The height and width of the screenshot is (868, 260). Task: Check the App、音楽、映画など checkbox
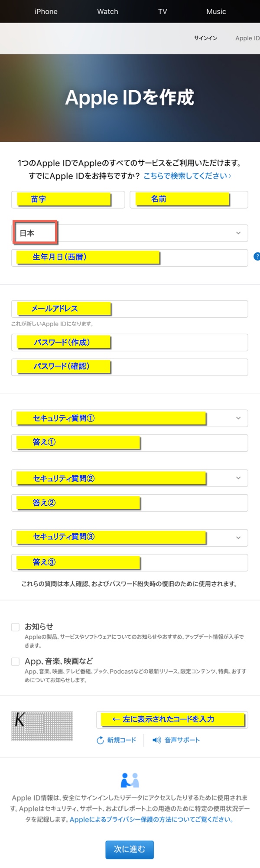(x=16, y=662)
